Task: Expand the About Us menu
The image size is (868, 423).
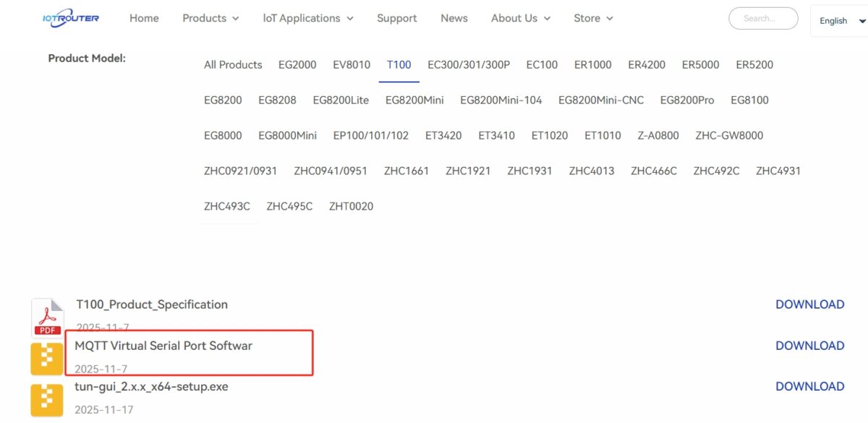Action: [x=520, y=18]
